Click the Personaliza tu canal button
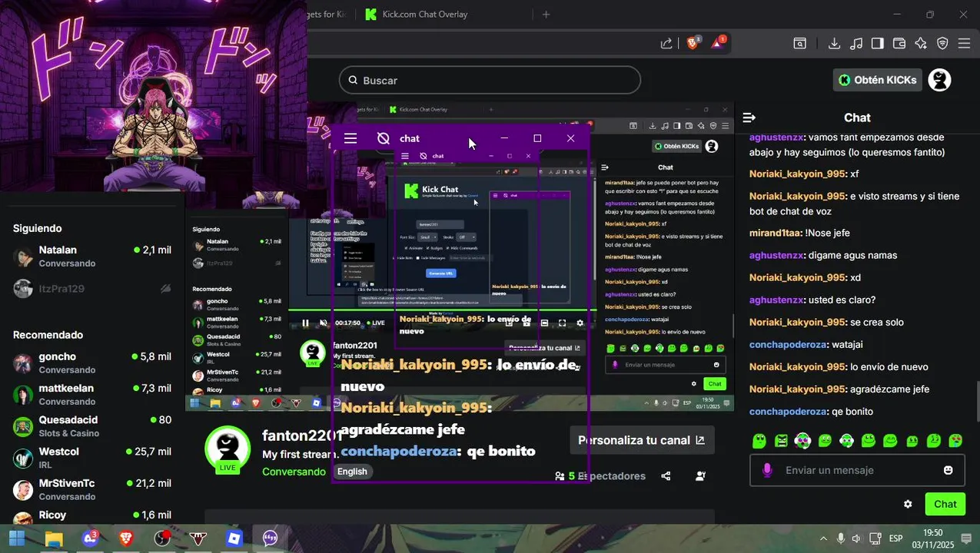 click(x=642, y=440)
